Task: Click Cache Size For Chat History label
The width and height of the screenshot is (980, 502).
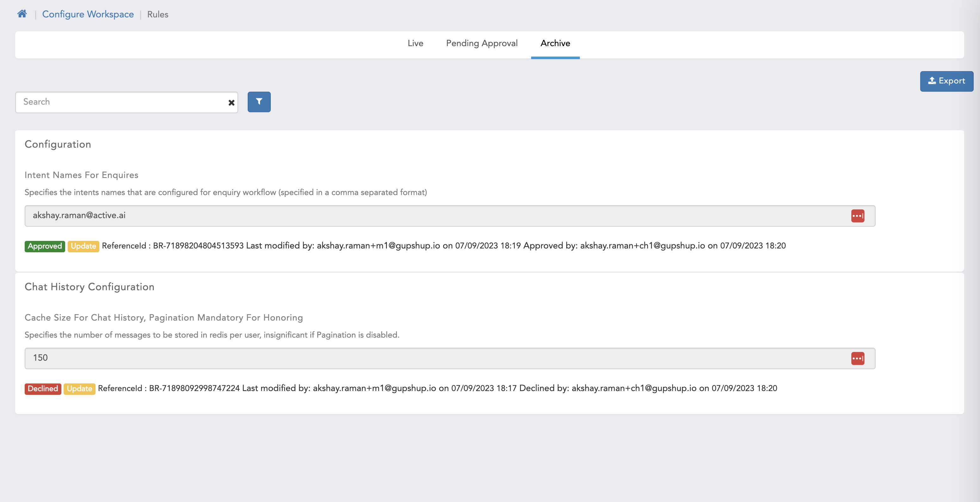Action: pos(164,318)
